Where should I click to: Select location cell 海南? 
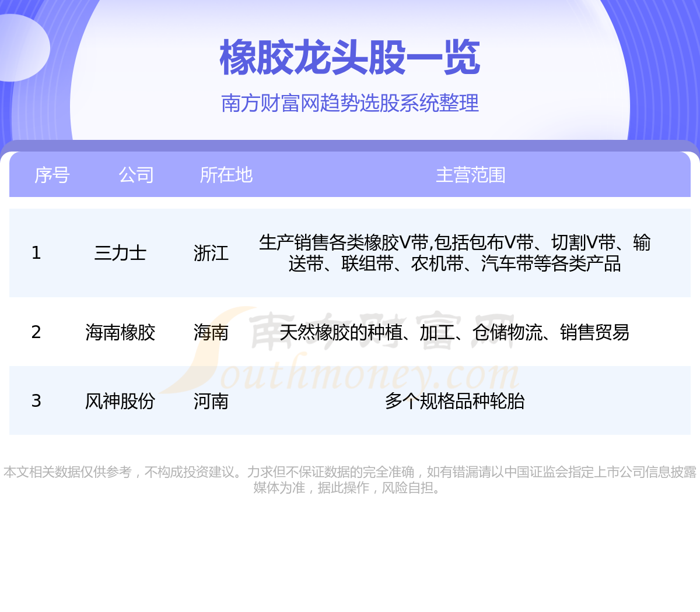click(x=211, y=332)
